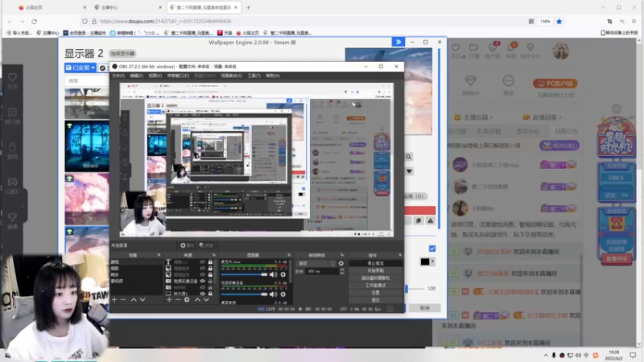Switch to the 主播中心 browser tab

coord(127,7)
